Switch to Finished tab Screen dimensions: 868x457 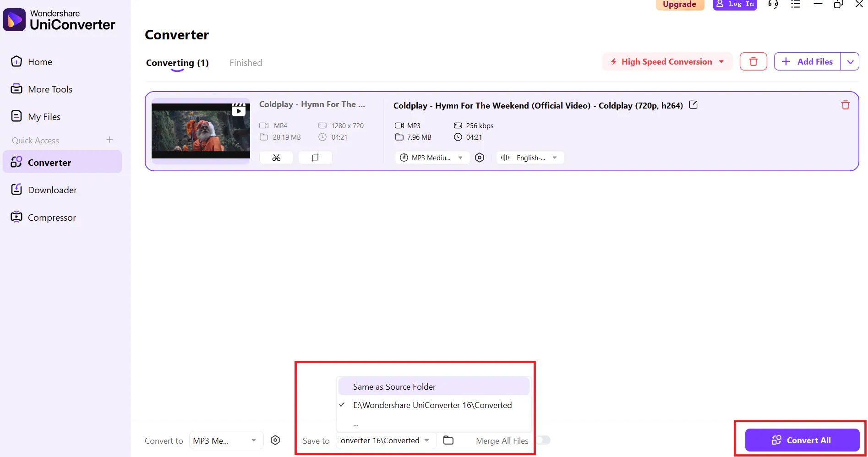[x=246, y=63]
